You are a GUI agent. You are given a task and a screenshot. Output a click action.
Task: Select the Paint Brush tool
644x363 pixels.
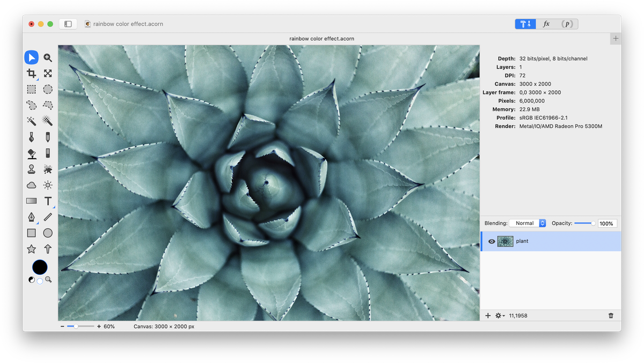(32, 137)
